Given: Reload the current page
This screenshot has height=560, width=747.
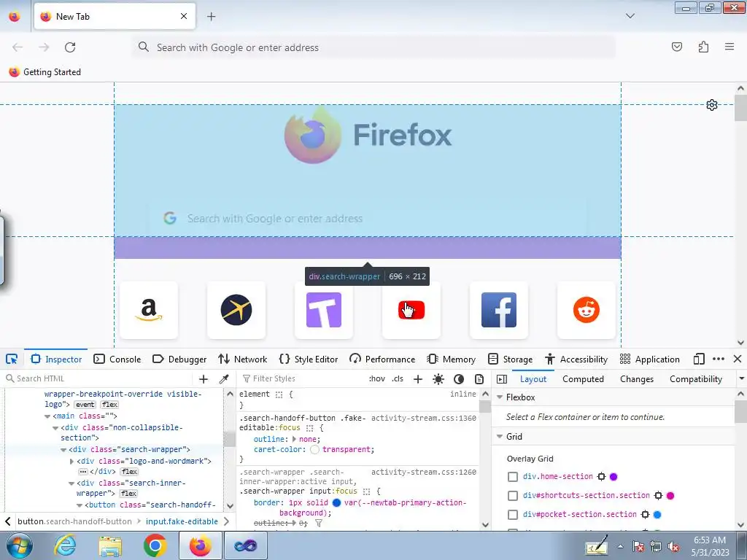Looking at the screenshot, I should [x=70, y=47].
